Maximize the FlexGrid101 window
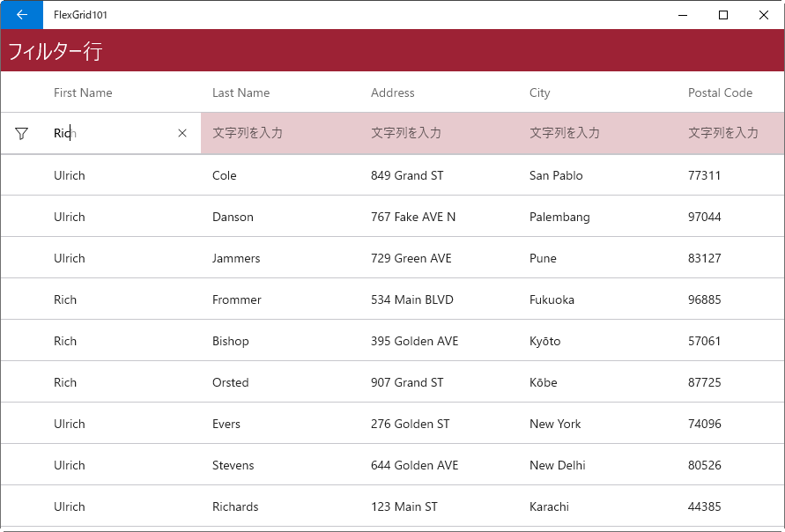 723,15
